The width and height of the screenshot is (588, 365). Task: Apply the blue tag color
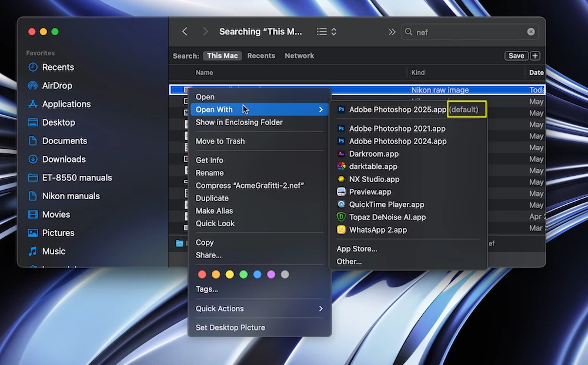click(258, 274)
